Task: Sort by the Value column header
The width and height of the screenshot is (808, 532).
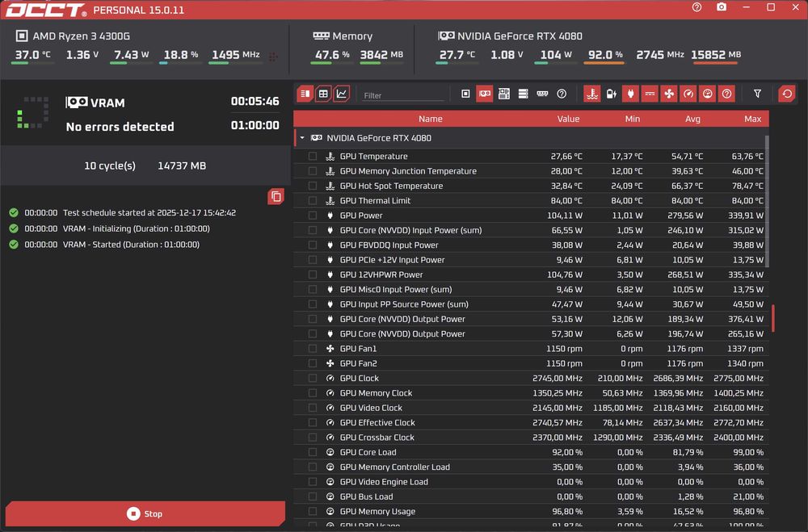Action: (568, 119)
